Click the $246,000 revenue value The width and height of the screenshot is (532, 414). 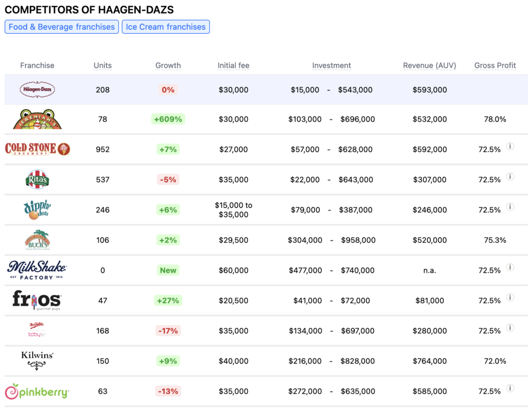point(430,210)
